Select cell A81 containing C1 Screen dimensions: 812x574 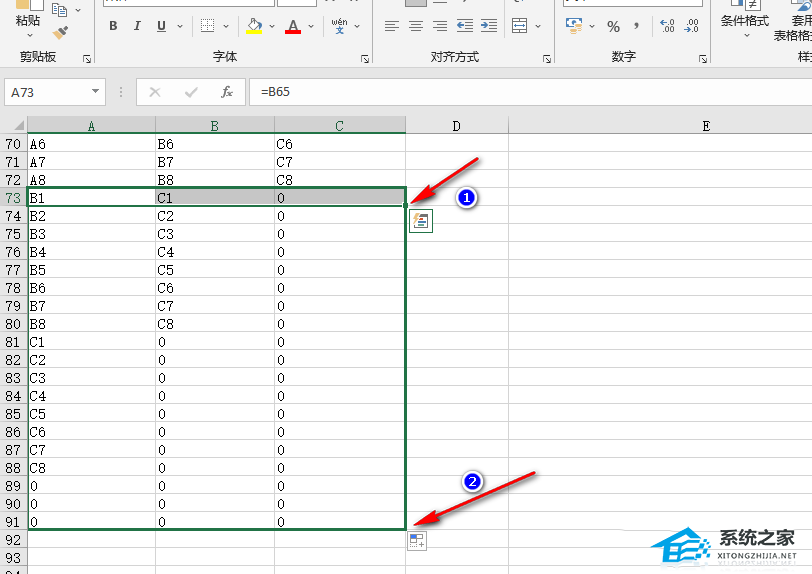(92, 342)
